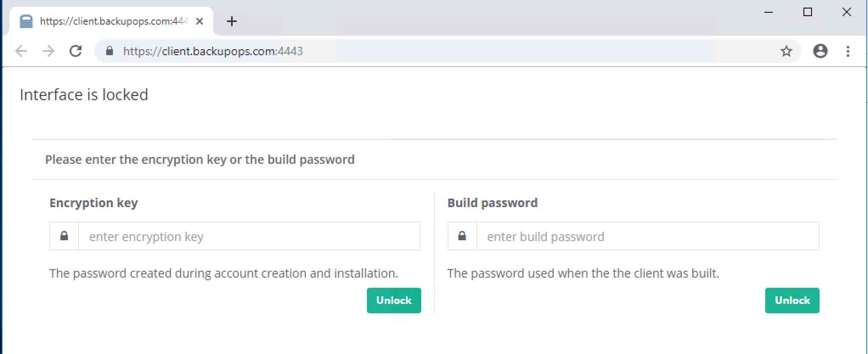868x354 pixels.
Task: Minimize the browser window
Action: 768,12
